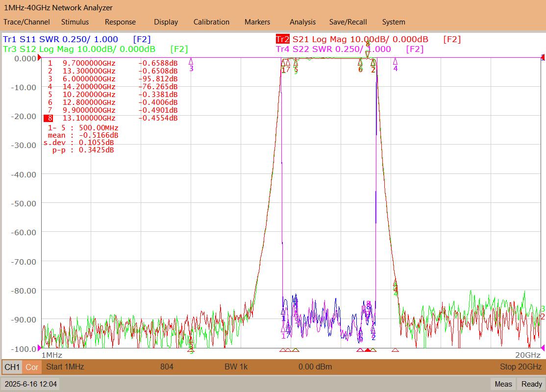Screen dimensions: 546x392
Task: Click the BW 1k bandwidth field
Action: point(236,367)
